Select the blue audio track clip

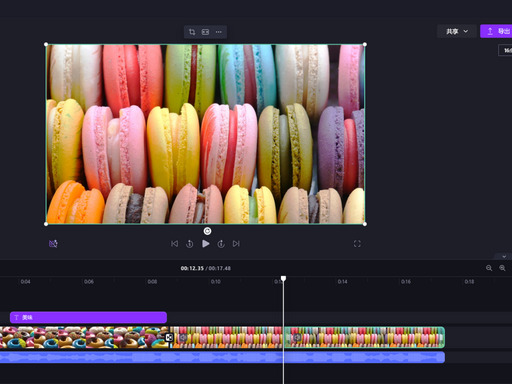222,357
